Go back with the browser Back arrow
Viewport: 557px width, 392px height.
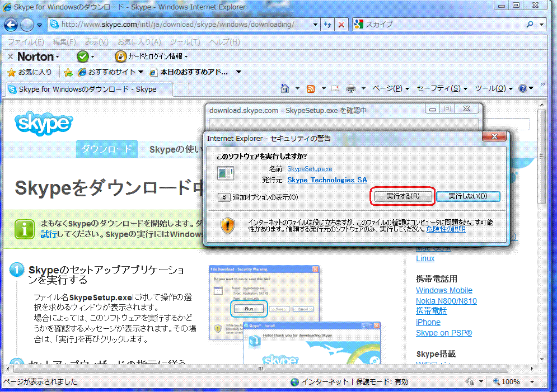click(x=11, y=25)
